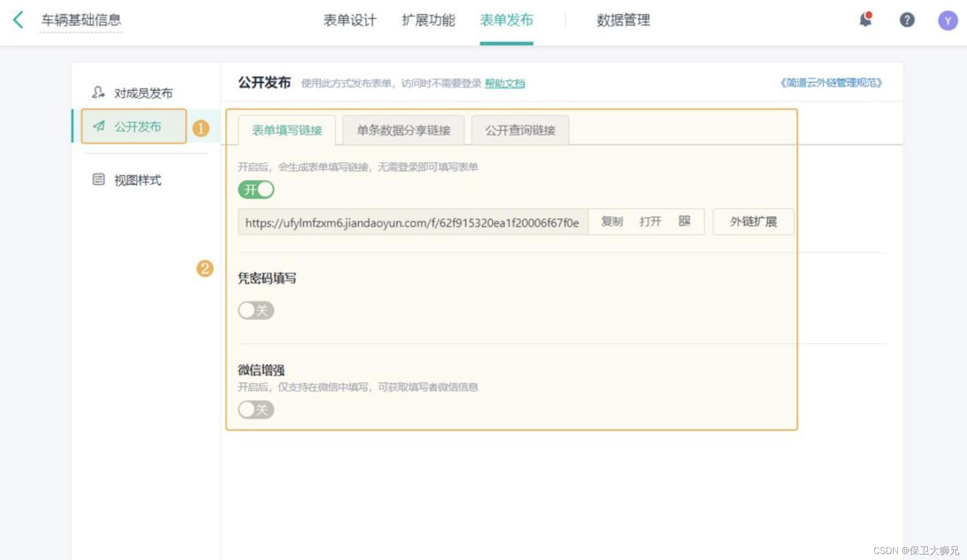Open 简道云外链管理规范 link

[831, 82]
